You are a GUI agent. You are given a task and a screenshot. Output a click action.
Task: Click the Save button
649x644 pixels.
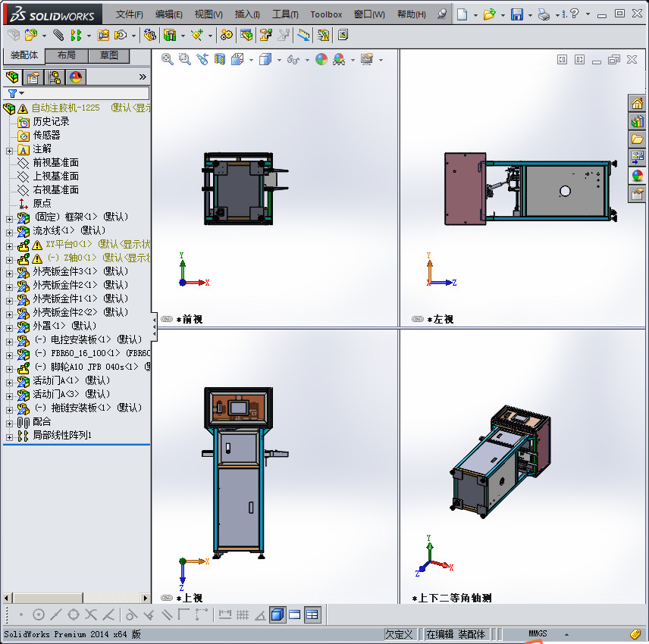coord(516,14)
